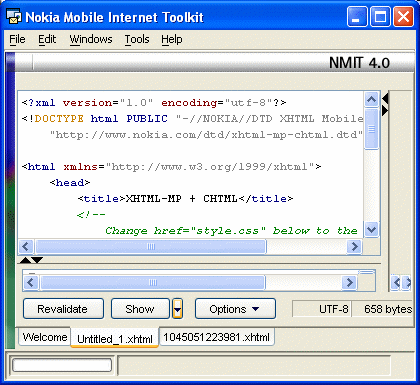Minimize the Nokia Mobile Internet Toolkit window
This screenshot has height=385, width=420.
pos(357,16)
